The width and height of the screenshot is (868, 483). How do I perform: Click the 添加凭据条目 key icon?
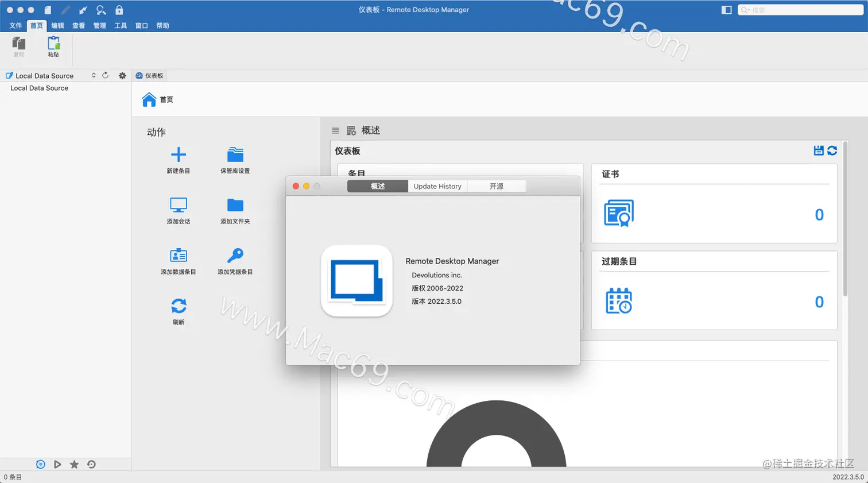click(235, 255)
